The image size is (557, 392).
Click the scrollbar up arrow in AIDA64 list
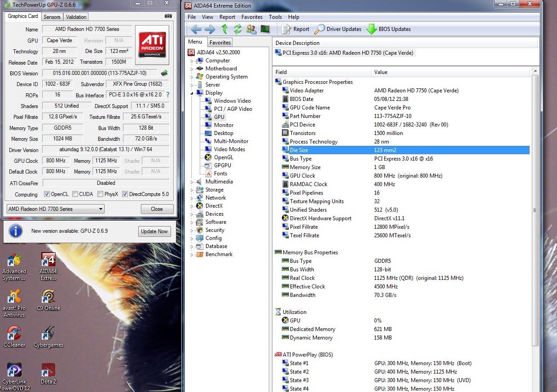(535, 72)
